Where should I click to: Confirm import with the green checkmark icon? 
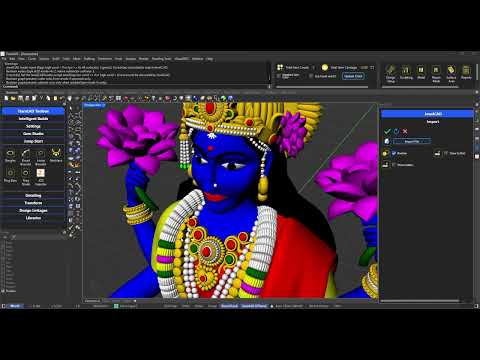tap(387, 131)
